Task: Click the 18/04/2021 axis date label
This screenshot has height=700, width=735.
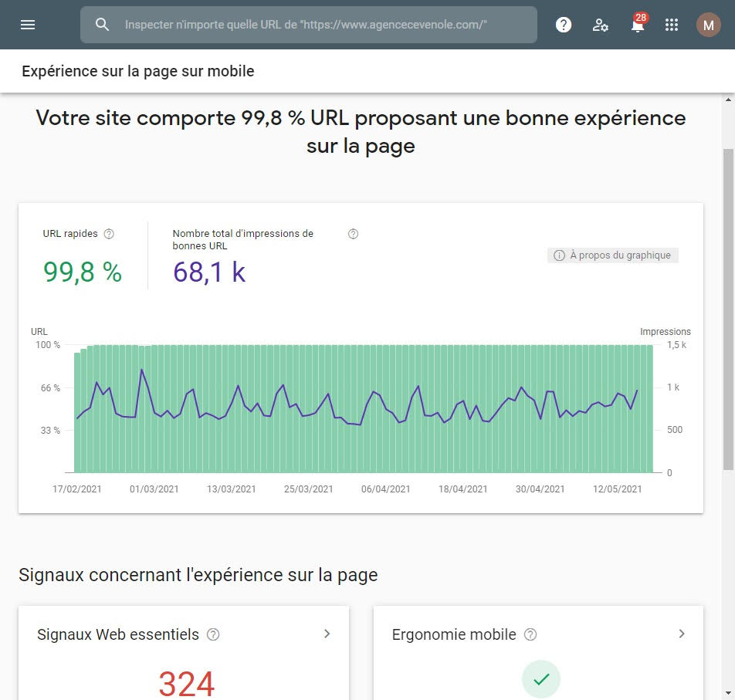Action: (462, 489)
